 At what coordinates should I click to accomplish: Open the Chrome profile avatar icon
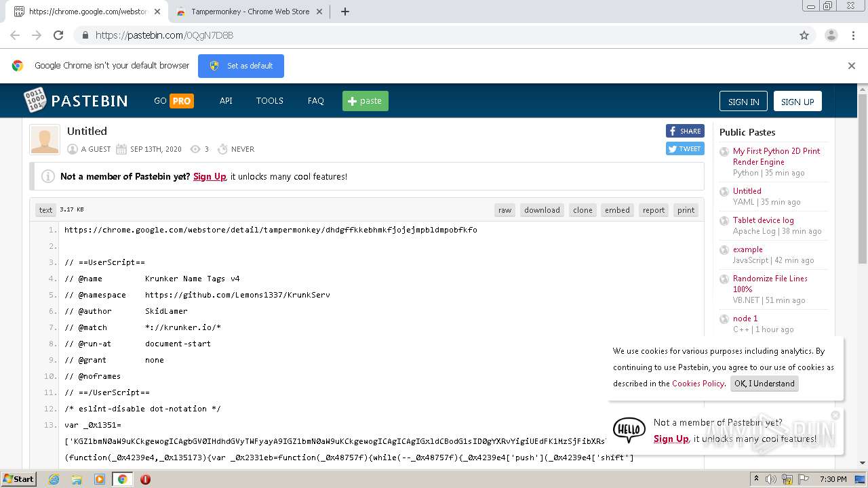831,35
